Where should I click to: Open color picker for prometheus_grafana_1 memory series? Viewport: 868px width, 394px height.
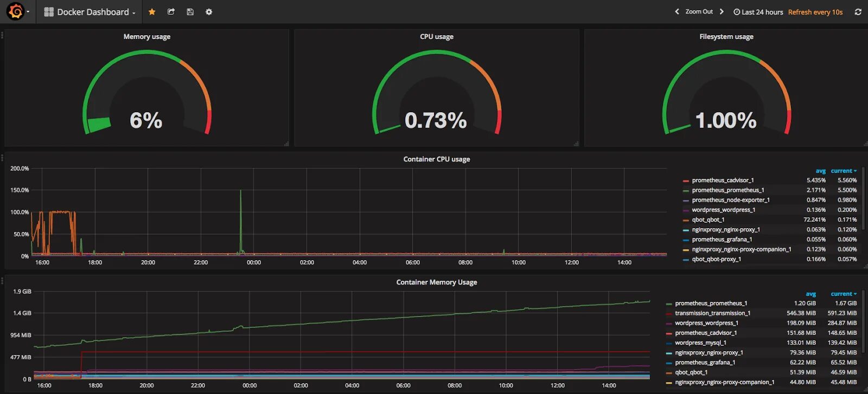[x=669, y=363]
